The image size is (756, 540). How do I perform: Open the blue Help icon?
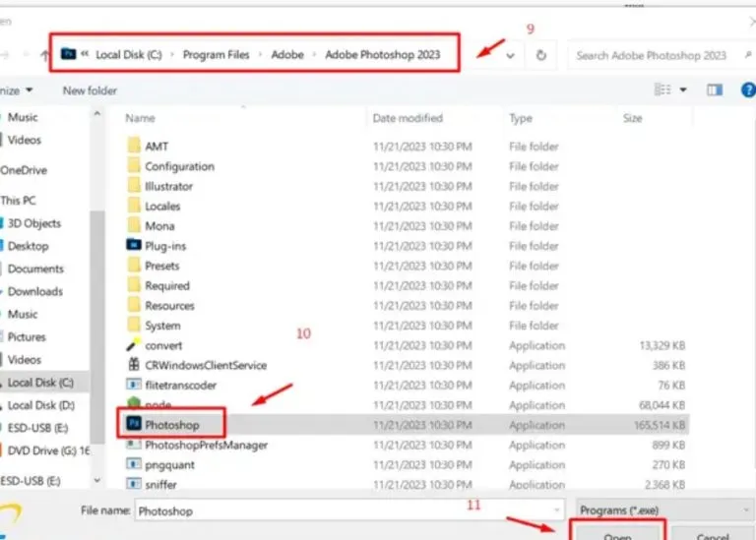tap(748, 90)
